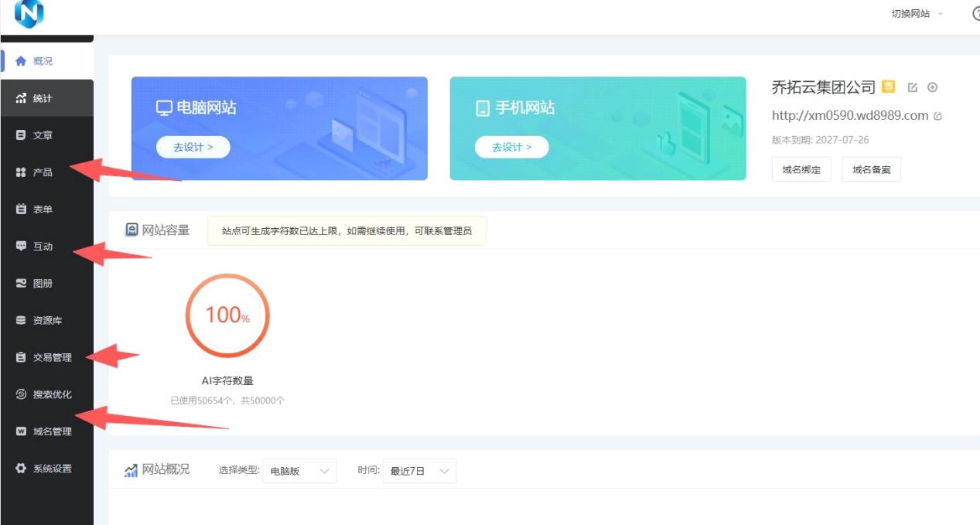
Task: Select 产品 in the sidebar menu
Action: pyautogui.click(x=43, y=172)
